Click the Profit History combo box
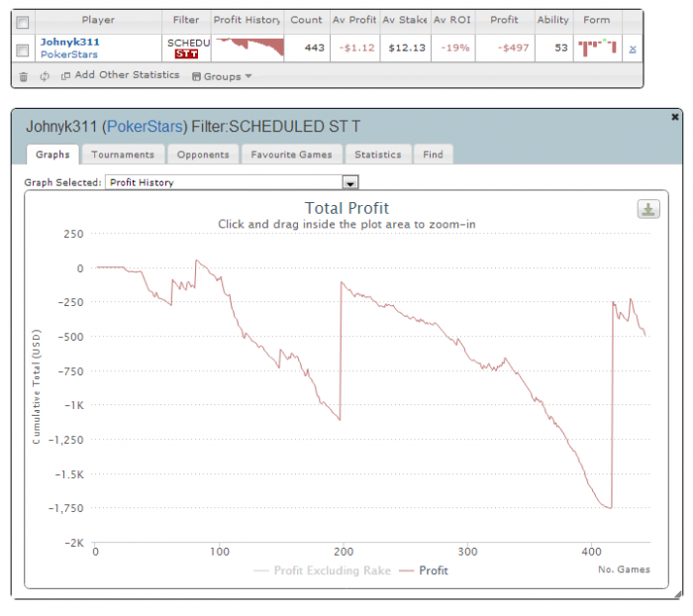The width and height of the screenshot is (693, 616). pyautogui.click(x=232, y=182)
